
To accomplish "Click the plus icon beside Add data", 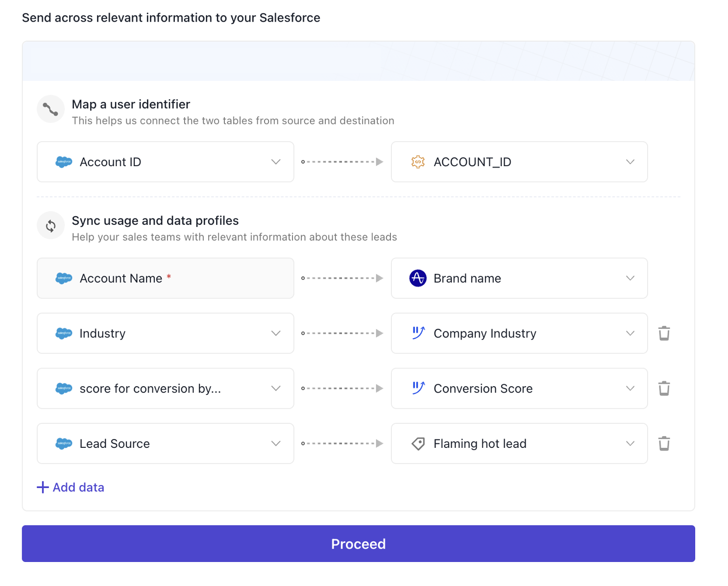I will tap(43, 488).
